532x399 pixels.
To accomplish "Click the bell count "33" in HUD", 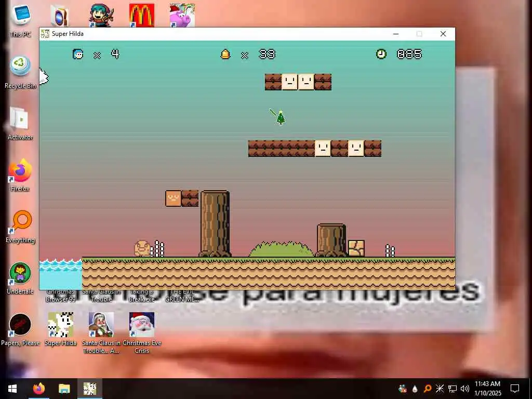I will [x=267, y=54].
